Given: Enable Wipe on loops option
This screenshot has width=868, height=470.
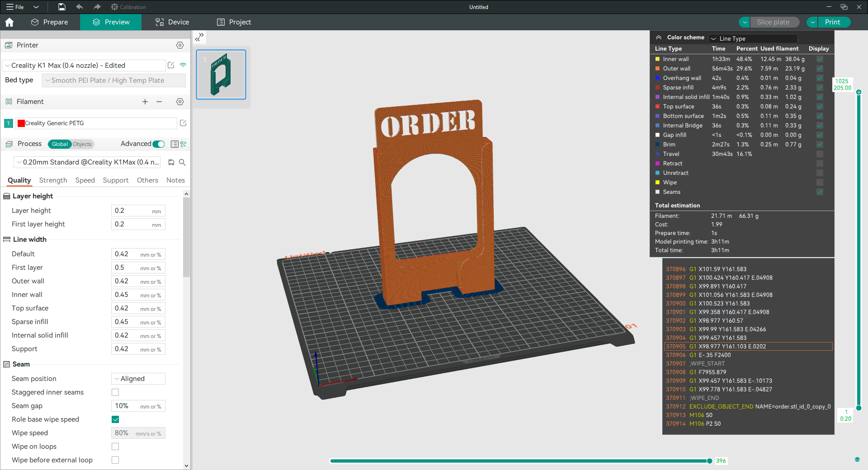Looking at the screenshot, I should tap(115, 446).
